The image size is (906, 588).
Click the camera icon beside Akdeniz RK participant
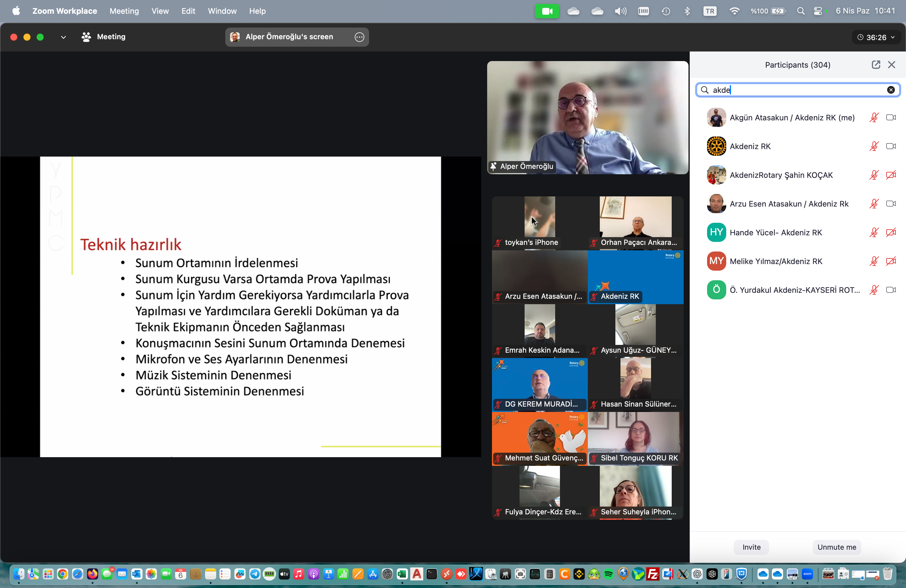pyautogui.click(x=891, y=146)
